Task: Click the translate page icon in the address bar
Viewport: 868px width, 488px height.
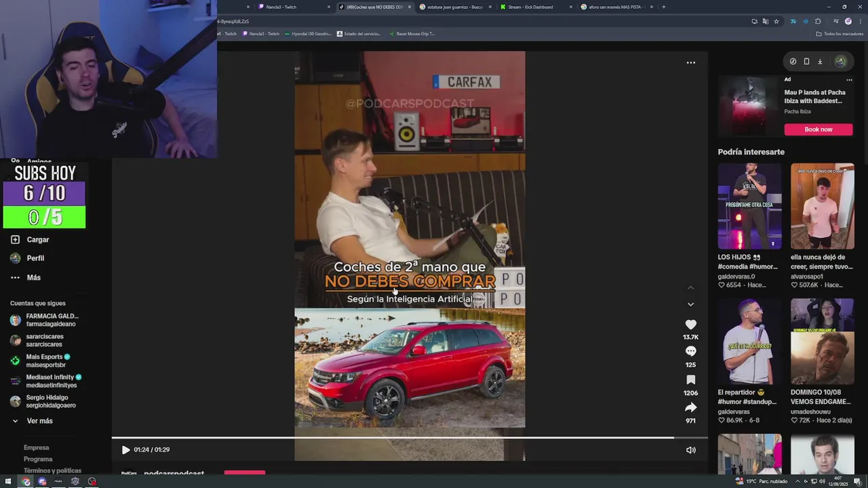Action: [x=766, y=21]
